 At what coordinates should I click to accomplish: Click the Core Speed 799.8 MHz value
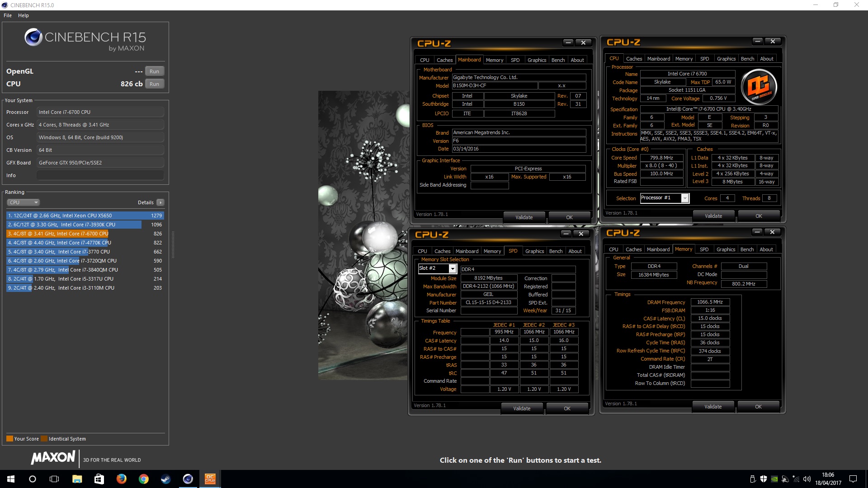click(661, 158)
